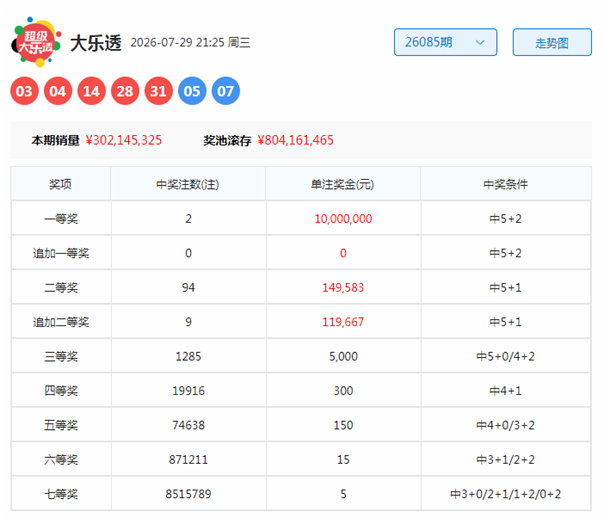This screenshot has height=520, width=602.
Task: Click the 奖项 column header
Action: point(60,184)
